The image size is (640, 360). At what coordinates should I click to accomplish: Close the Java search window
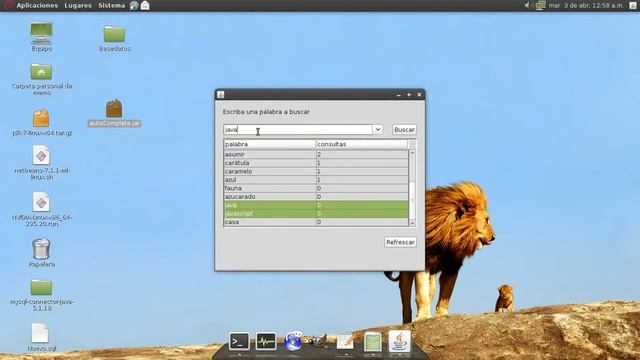click(x=419, y=95)
